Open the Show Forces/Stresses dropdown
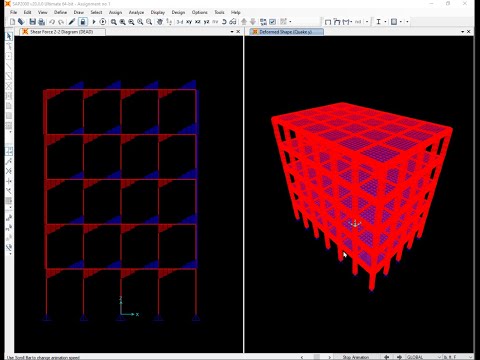This screenshot has height=360, width=480. pyautogui.click(x=351, y=22)
